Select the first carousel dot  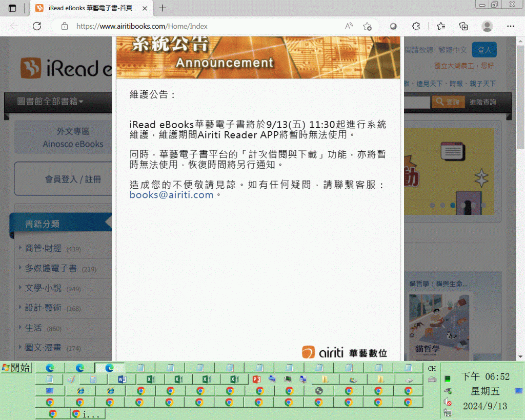click(x=432, y=205)
